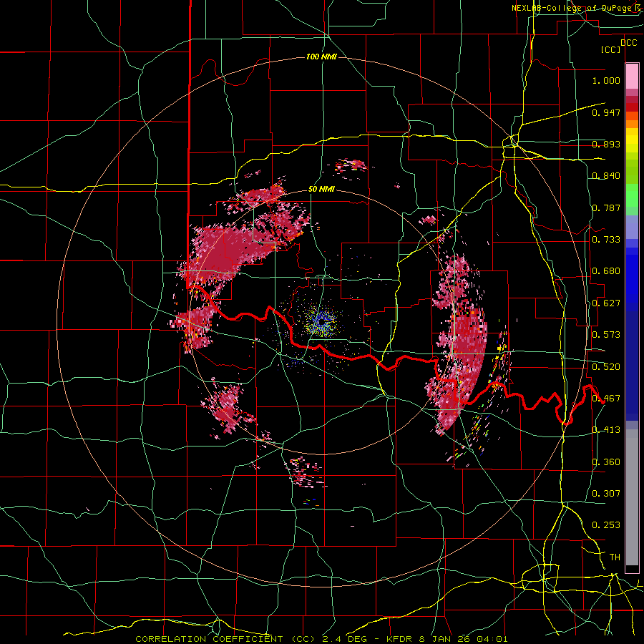The width and height of the screenshot is (644, 644).
Task: Click the TH label on the scale
Action: click(x=615, y=557)
